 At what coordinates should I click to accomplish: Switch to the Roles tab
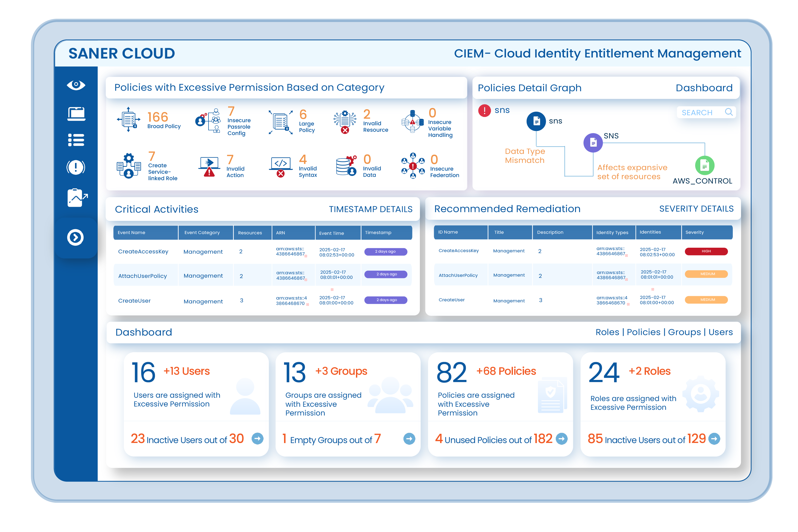pos(607,332)
